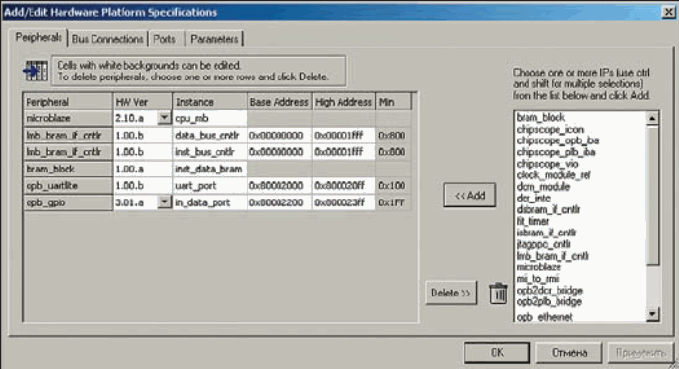The height and width of the screenshot is (369, 679).
Task: Open opb_gpio HW Ver dropdown
Action: [165, 202]
